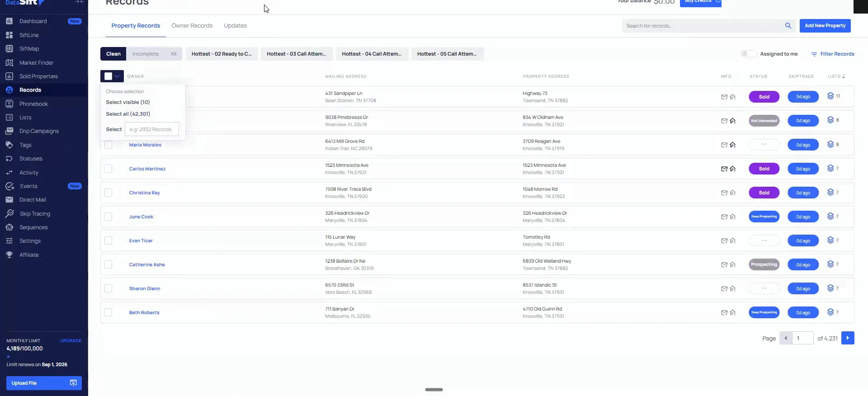Check the box for Christina Ray

pos(108,193)
